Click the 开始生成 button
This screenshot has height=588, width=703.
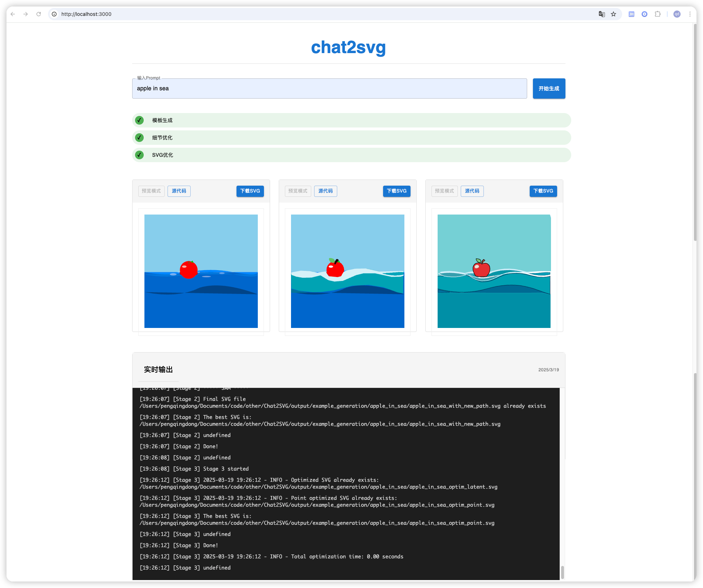[549, 88]
